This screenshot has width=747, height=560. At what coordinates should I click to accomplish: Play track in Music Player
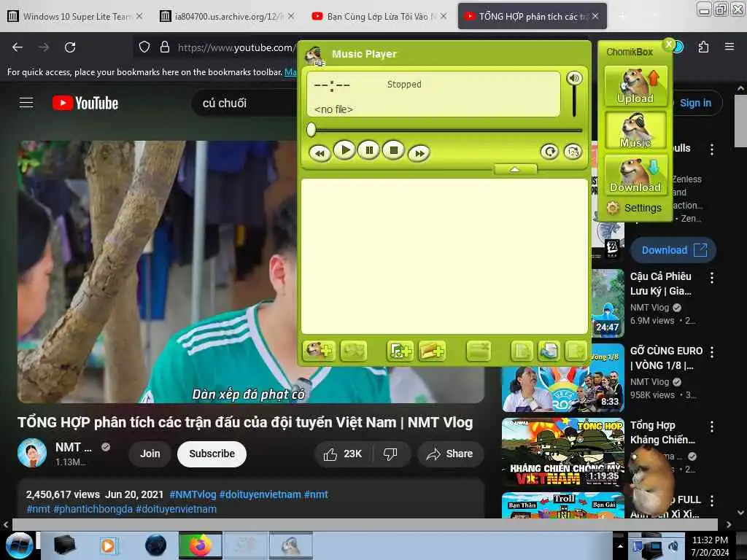345,150
